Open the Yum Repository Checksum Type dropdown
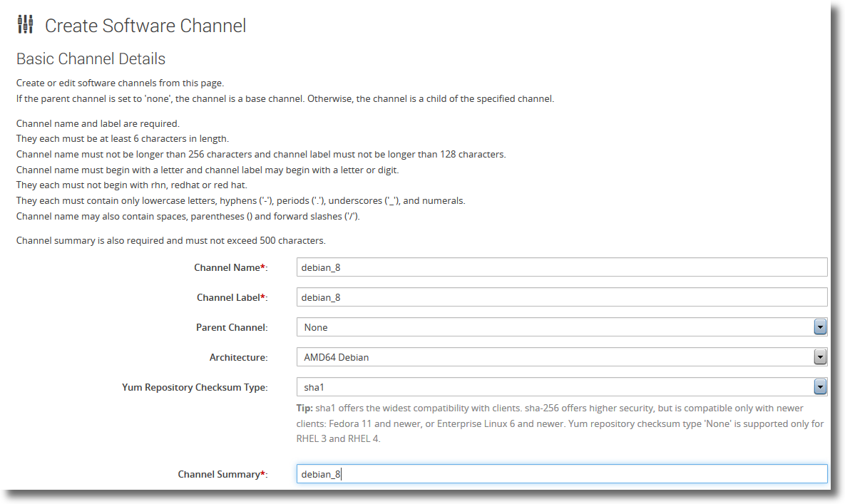845x504 pixels. tap(561, 387)
